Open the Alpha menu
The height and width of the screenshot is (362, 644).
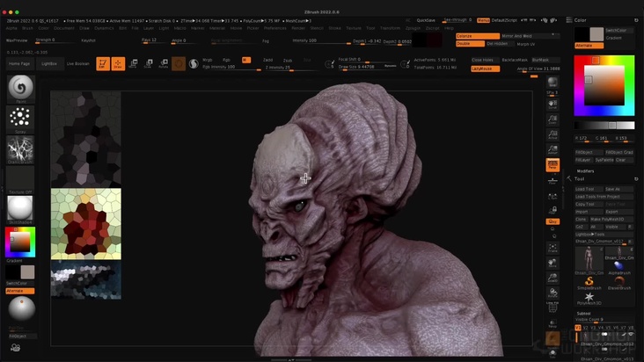11,28
